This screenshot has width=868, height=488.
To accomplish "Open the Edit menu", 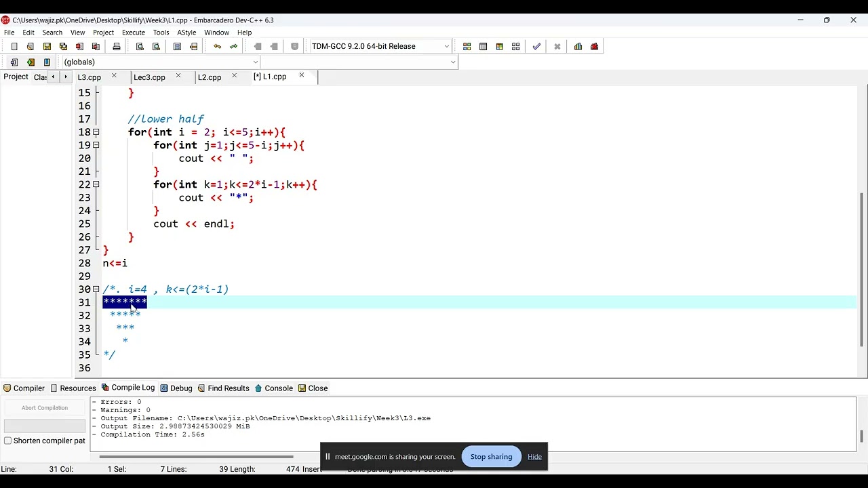I will click(28, 33).
